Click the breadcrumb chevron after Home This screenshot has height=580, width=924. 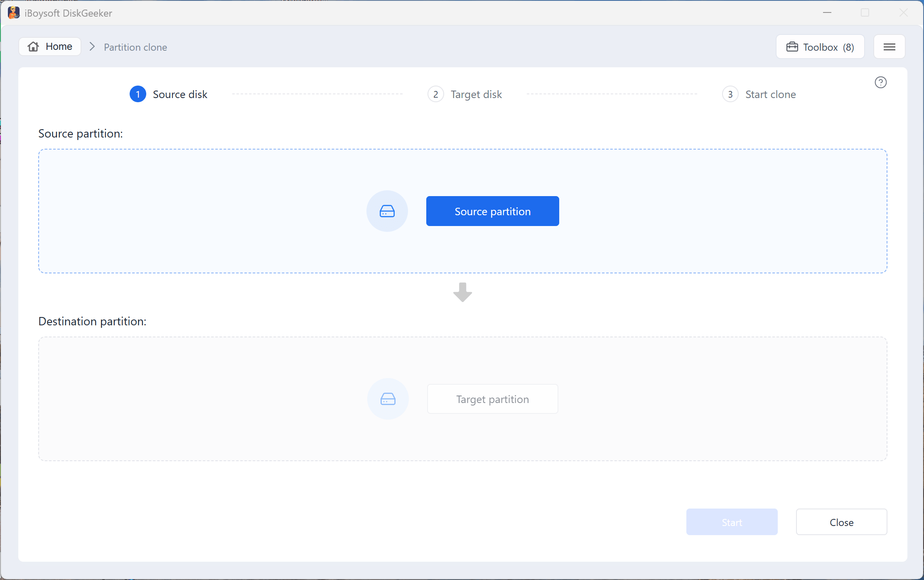click(92, 47)
